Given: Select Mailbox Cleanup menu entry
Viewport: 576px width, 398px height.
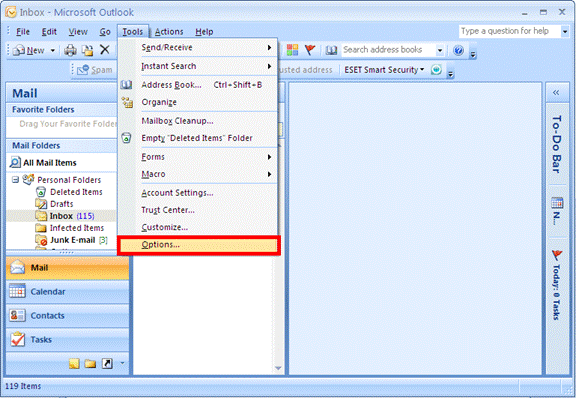Looking at the screenshot, I should (198, 121).
